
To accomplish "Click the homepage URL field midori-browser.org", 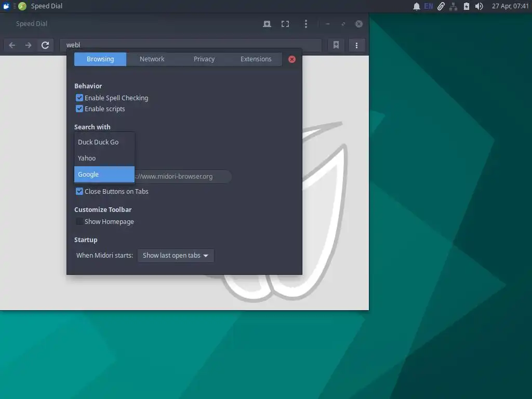I will 183,177.
